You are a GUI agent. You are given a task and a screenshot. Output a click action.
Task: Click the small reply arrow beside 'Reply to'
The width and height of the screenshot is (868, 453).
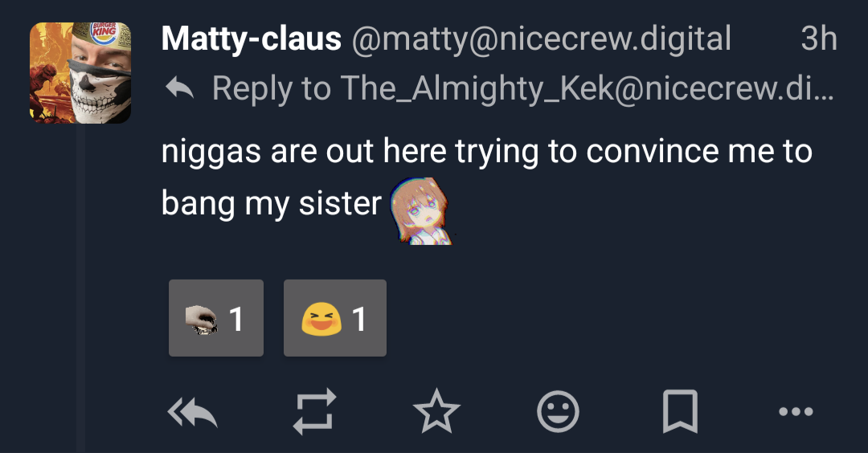(x=178, y=88)
